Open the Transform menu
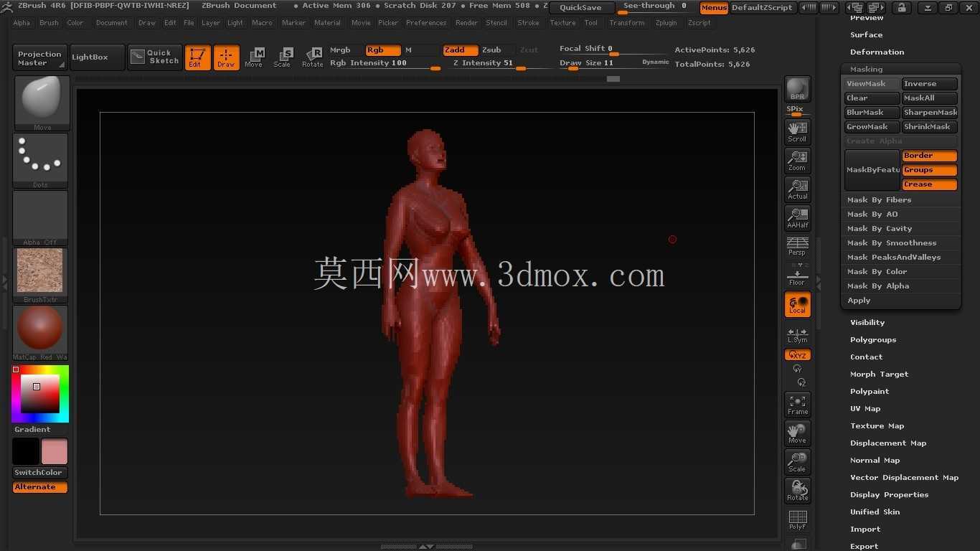Viewport: 980px width, 551px height. (627, 23)
